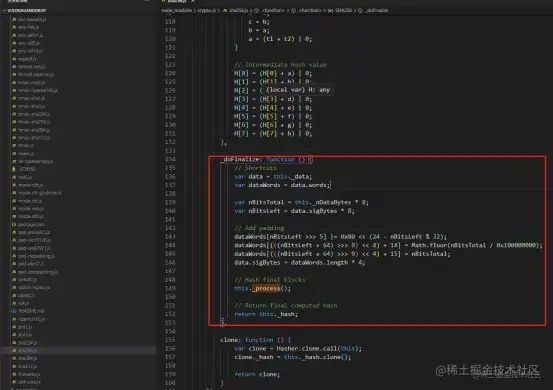Open pad-iso97971.js in the file tree
The height and width of the screenshot is (390, 553).
pyautogui.click(x=34, y=248)
